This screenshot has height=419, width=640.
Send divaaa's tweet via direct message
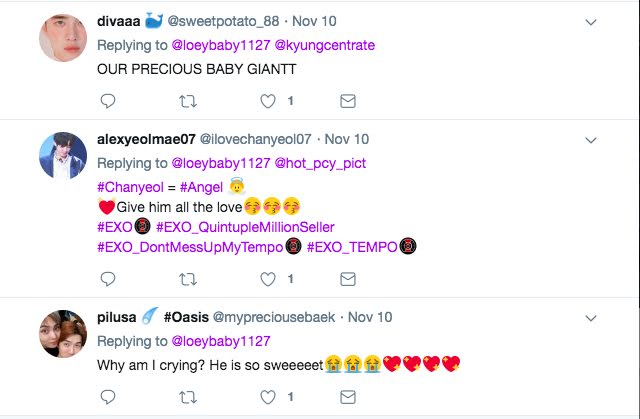click(348, 101)
